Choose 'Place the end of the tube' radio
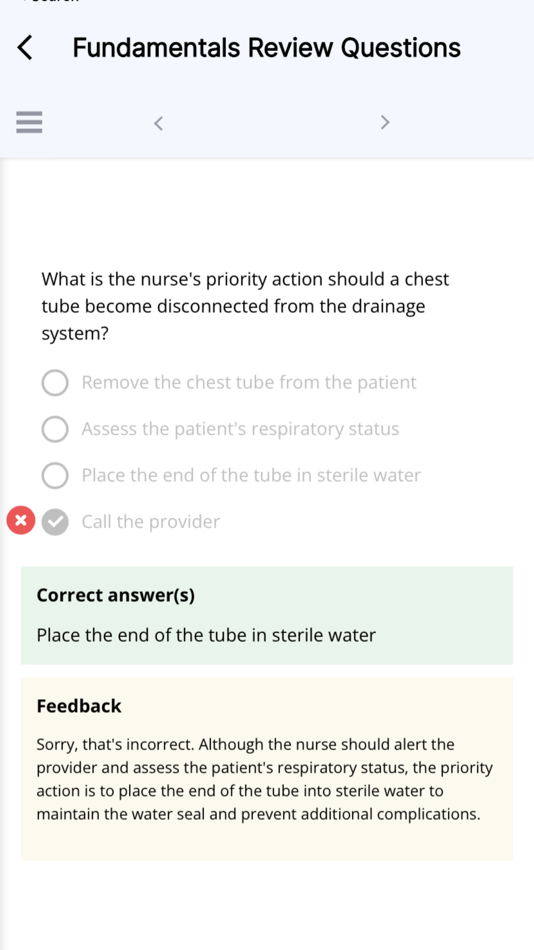The height and width of the screenshot is (950, 534). click(x=55, y=475)
